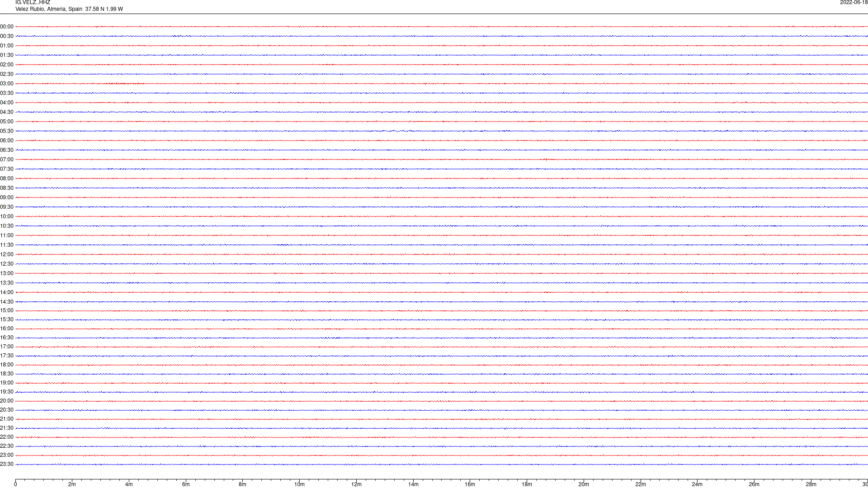Click the 06:30 row time label
Image resolution: width=868 pixels, height=488 pixels.
(x=7, y=150)
